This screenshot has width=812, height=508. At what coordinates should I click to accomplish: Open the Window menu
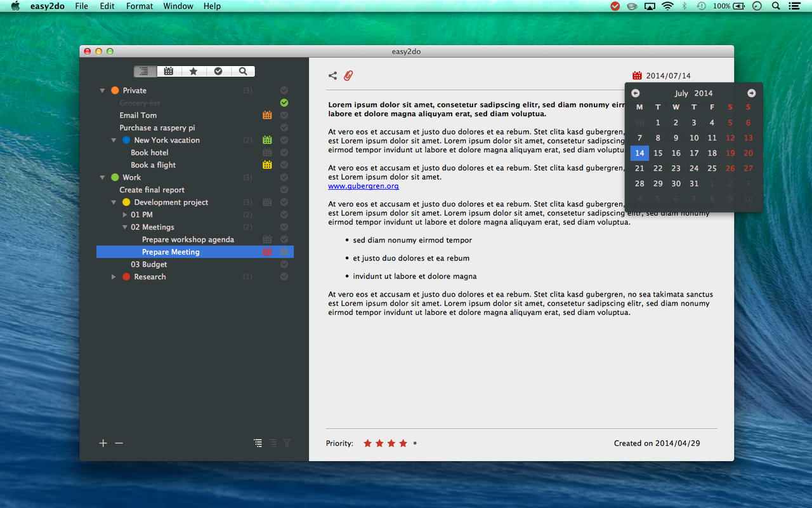click(x=178, y=6)
